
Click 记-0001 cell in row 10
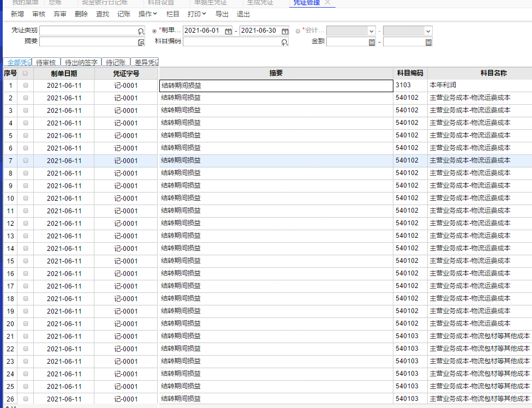pyautogui.click(x=126, y=199)
